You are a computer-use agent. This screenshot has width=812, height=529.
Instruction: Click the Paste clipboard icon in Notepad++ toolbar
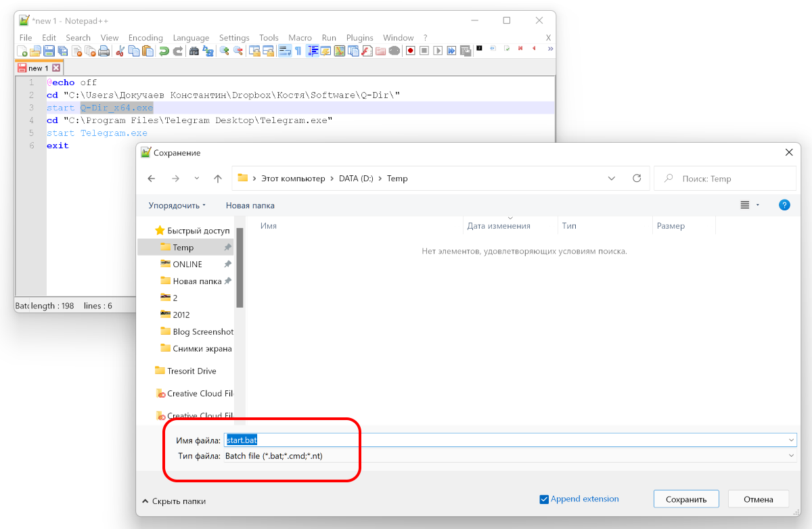pyautogui.click(x=147, y=51)
